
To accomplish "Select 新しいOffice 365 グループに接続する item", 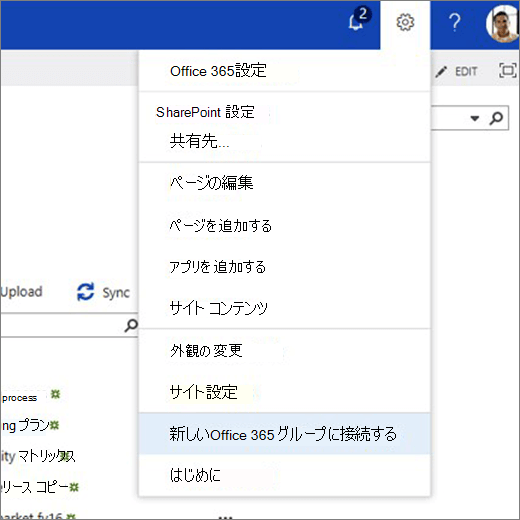I will (x=284, y=434).
